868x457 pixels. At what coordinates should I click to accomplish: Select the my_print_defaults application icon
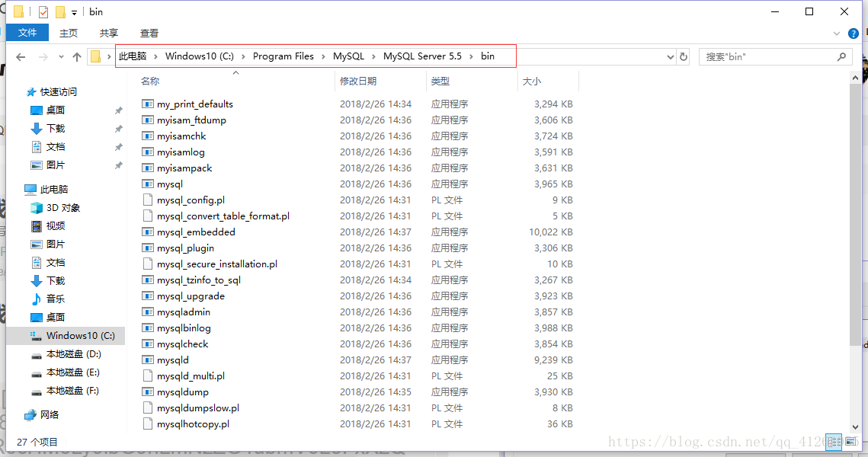(x=147, y=104)
